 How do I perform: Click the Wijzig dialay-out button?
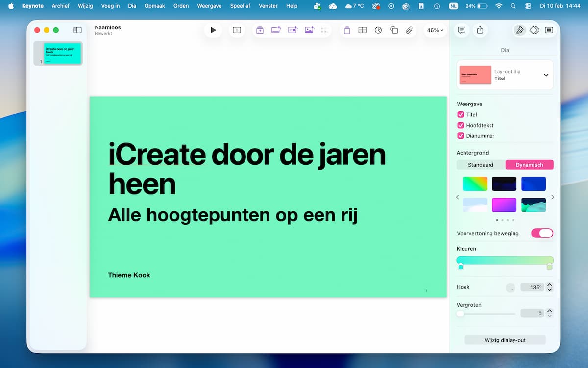pos(505,340)
